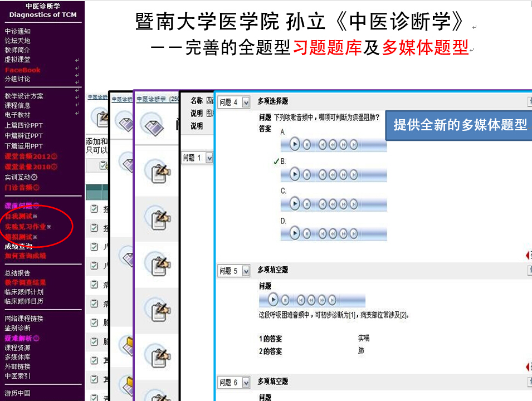Image resolution: width=532 pixels, height=401 pixels.
Task: Stop audio player of answer B
Action: pyautogui.click(x=307, y=175)
